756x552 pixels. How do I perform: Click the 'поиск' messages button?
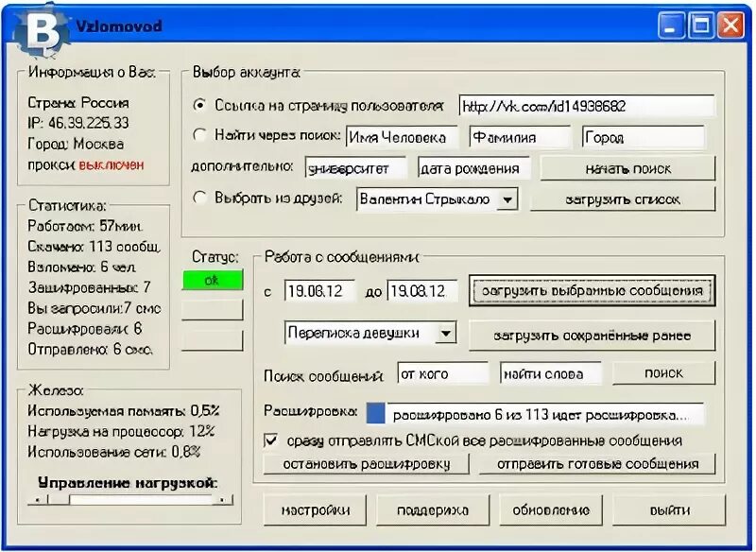click(663, 372)
